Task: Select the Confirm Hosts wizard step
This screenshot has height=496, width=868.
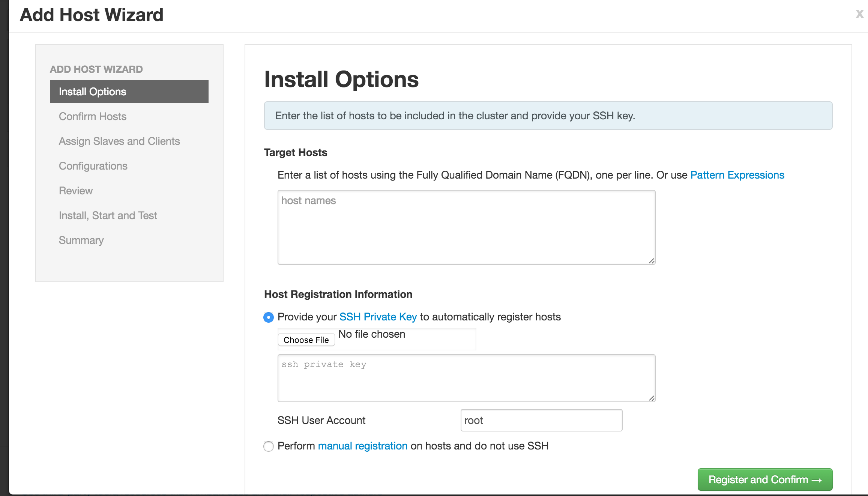Action: tap(92, 116)
